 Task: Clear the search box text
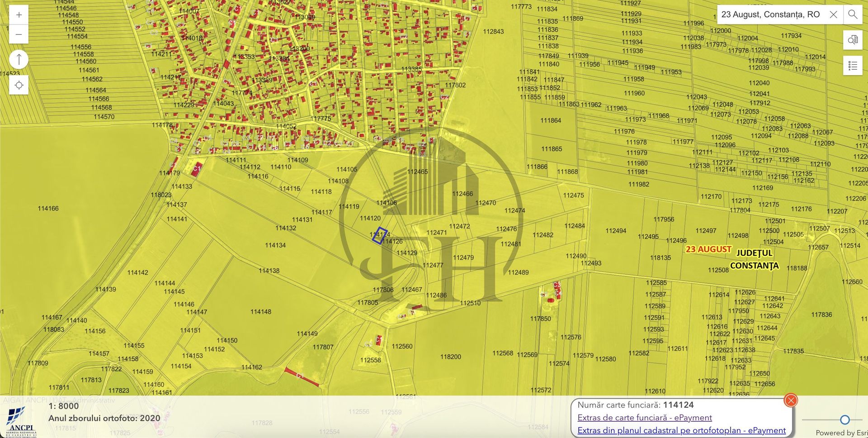[x=833, y=14]
